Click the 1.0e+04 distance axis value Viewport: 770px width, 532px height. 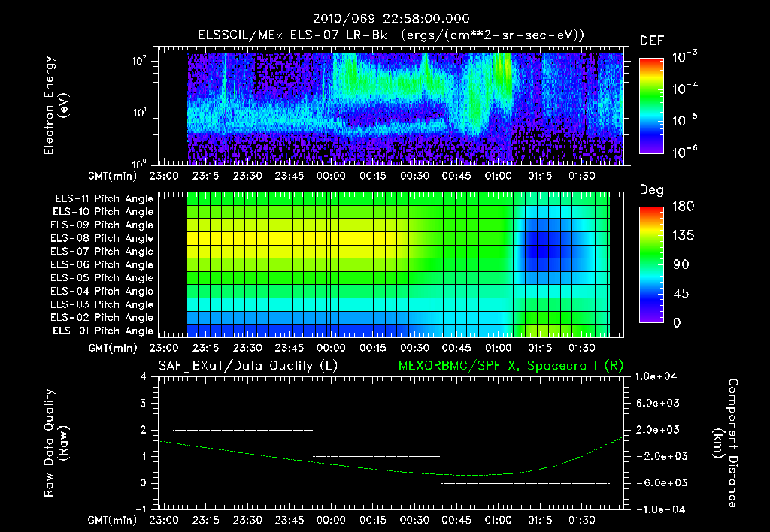tap(656, 376)
